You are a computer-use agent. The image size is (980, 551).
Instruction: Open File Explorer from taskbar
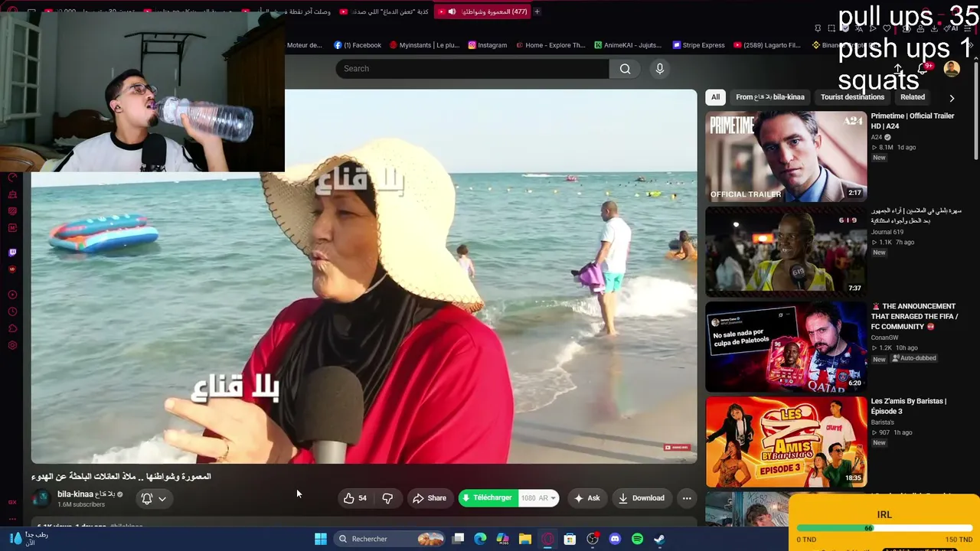point(525,539)
